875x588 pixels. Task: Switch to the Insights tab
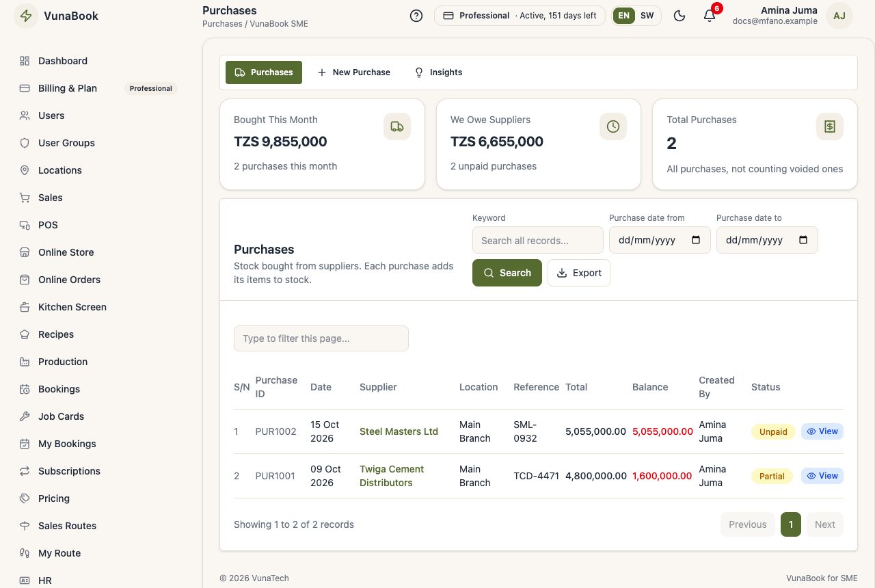coord(438,72)
